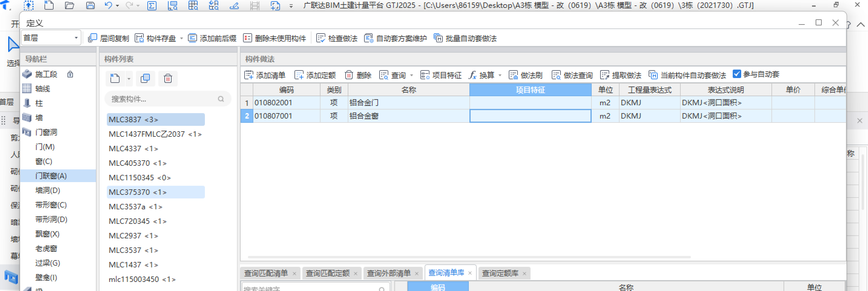The height and width of the screenshot is (291, 868).
Task: Click 层间复制 floor copy button
Action: click(108, 38)
